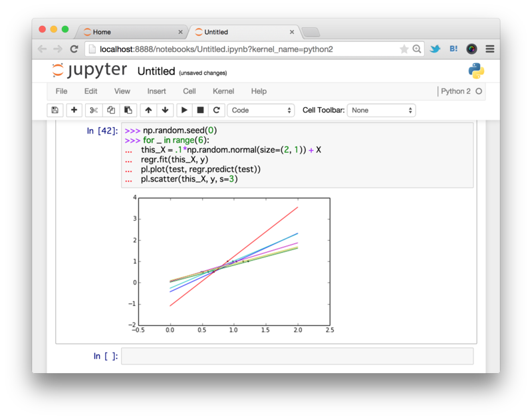Go back in browser history
The image size is (532, 419).
click(x=42, y=49)
